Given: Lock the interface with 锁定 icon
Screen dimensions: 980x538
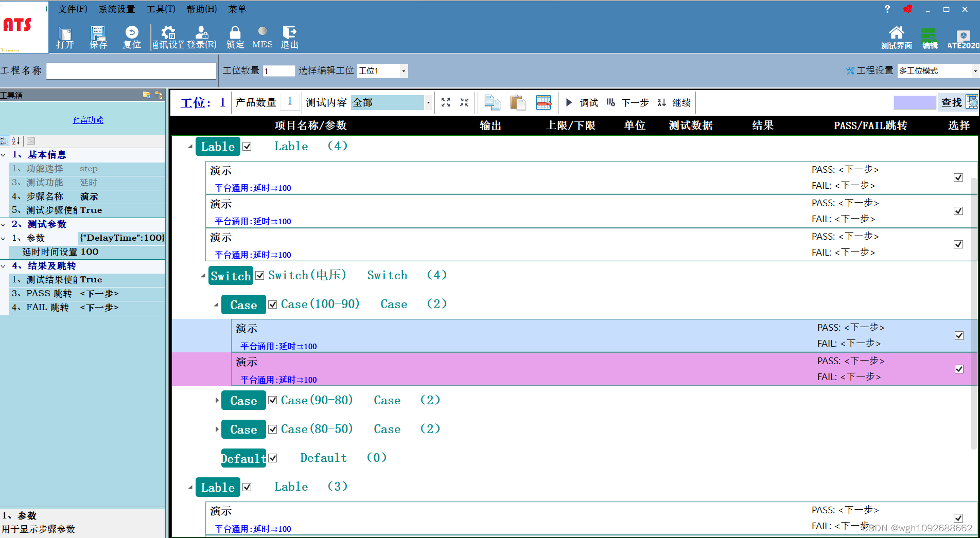Looking at the screenshot, I should (235, 36).
